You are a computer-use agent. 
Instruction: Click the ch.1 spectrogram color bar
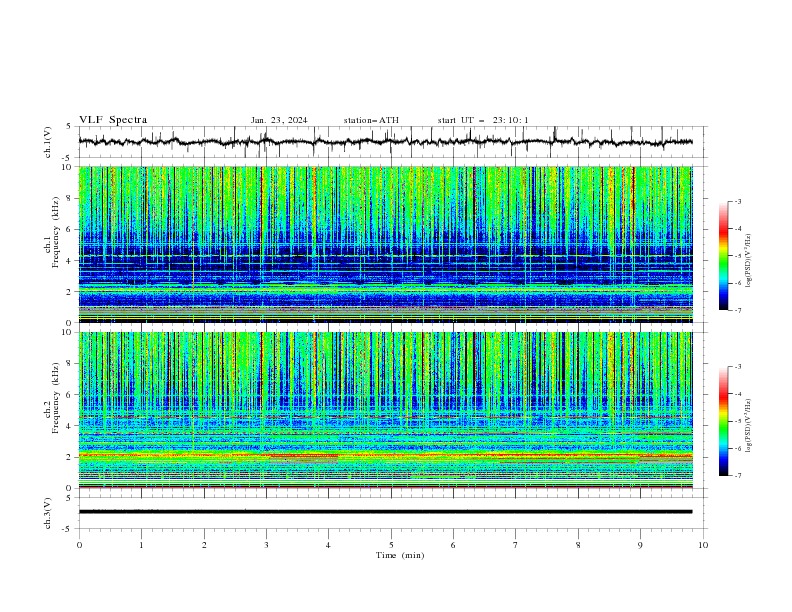click(723, 256)
